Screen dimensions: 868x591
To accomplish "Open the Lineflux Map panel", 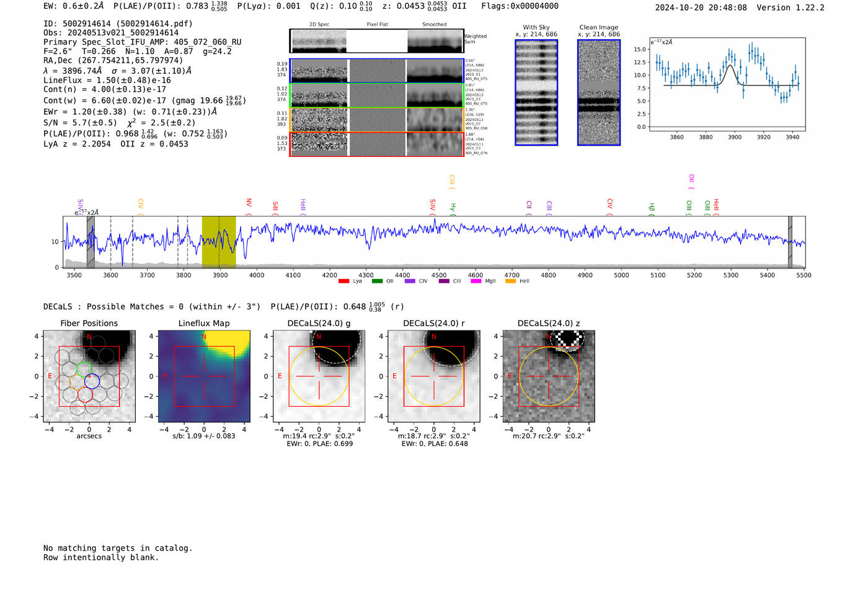I will (x=204, y=376).
